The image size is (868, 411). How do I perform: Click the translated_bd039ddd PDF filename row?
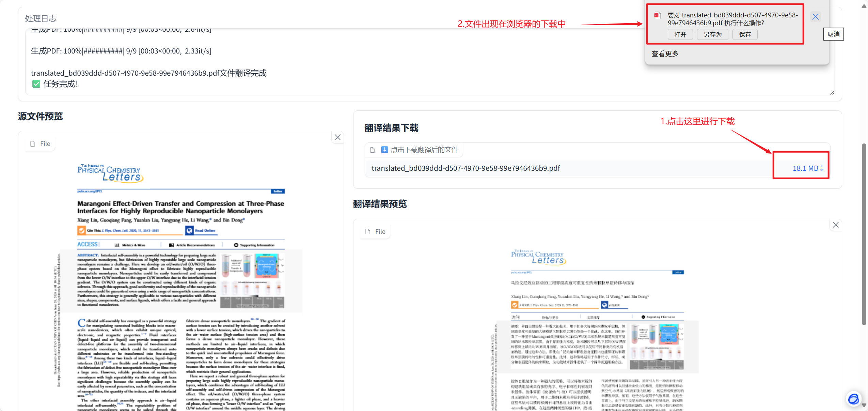coord(465,168)
